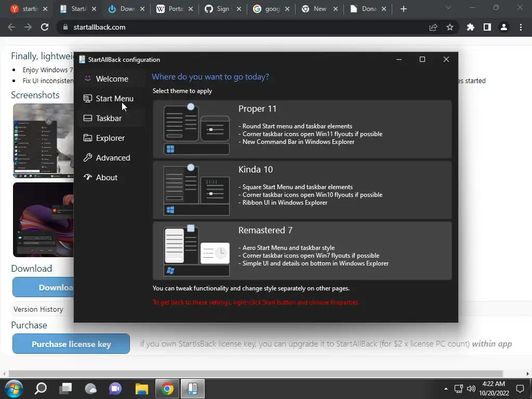This screenshot has height=399, width=532.
Task: Open the Explorer settings page
Action: (x=111, y=138)
